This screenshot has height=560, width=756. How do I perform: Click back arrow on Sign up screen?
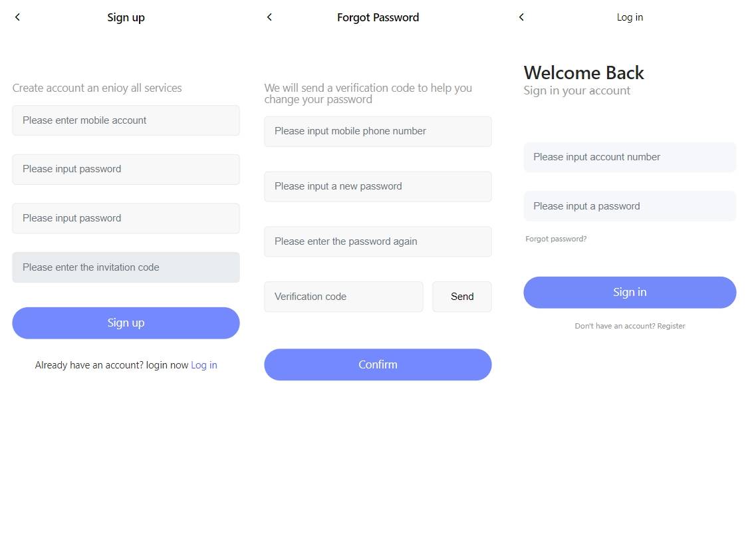[x=17, y=17]
